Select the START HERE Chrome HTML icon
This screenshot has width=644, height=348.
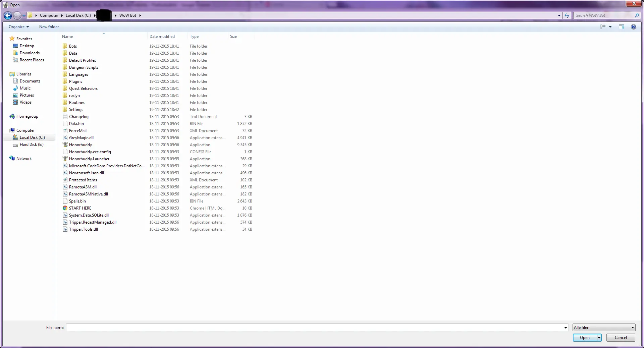coord(65,208)
